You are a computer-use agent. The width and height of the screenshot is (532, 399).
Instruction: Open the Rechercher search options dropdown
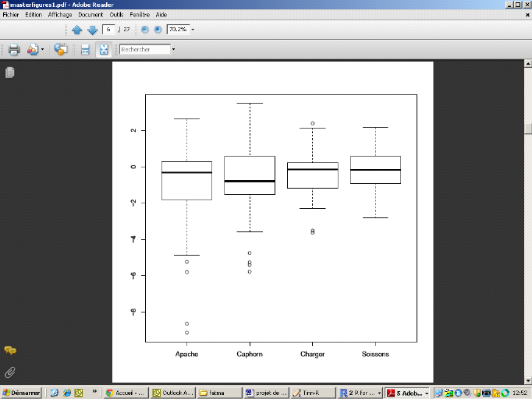point(173,50)
